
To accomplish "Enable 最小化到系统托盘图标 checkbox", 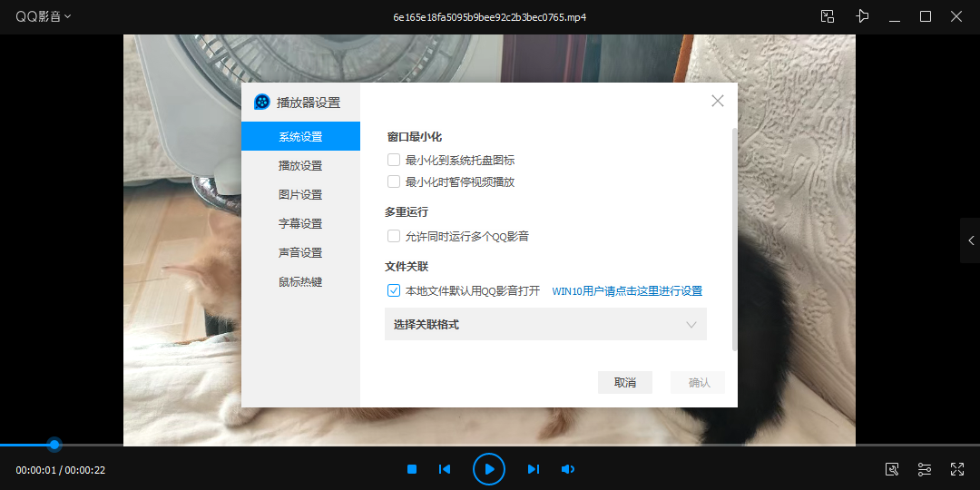I will (394, 160).
